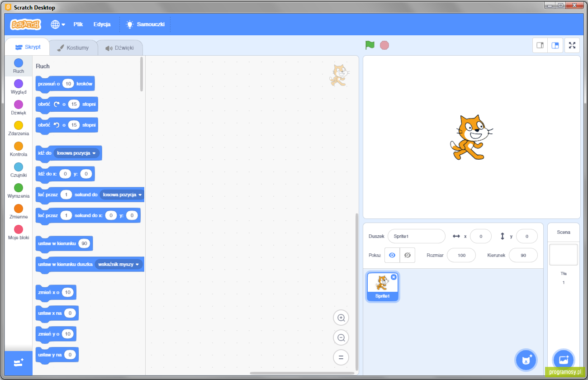This screenshot has height=380, width=588.
Task: Switch to the Kostiumy tab
Action: (x=73, y=47)
